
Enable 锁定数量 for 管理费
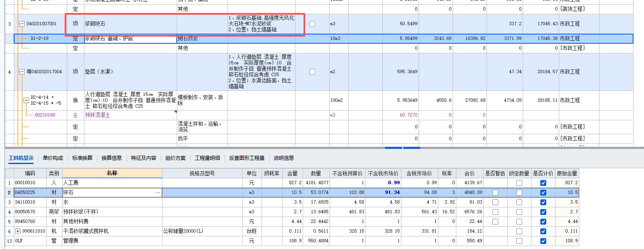519,241
